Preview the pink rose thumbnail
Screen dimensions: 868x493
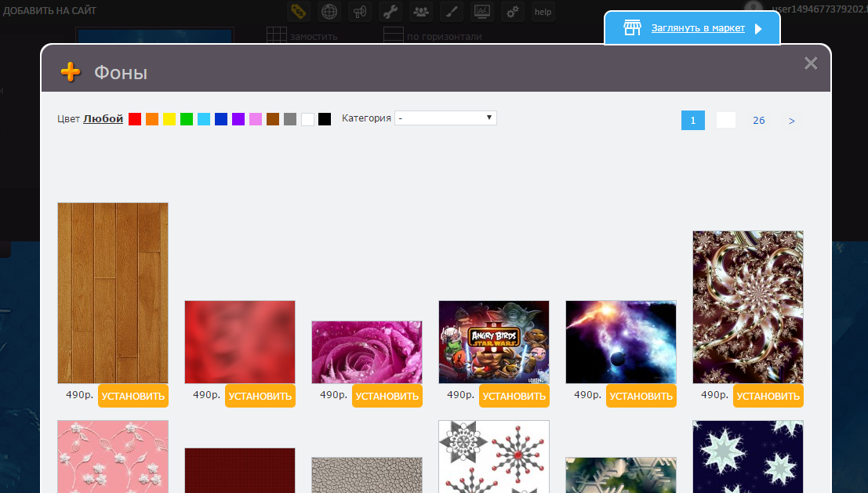pyautogui.click(x=367, y=352)
